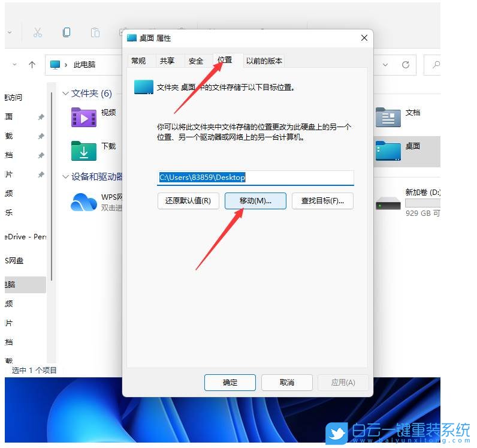Image resolution: width=477 pixels, height=448 pixels.
Task: Click the This PC monitor icon in address bar
Action: (x=55, y=65)
